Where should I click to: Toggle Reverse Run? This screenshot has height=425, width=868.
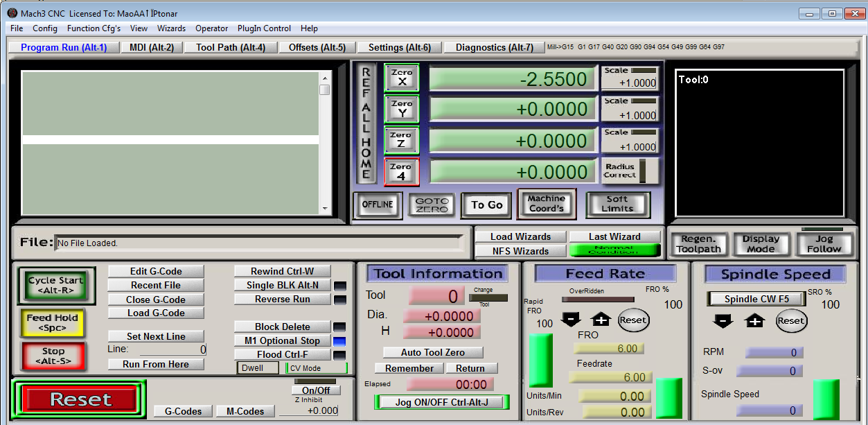[283, 299]
